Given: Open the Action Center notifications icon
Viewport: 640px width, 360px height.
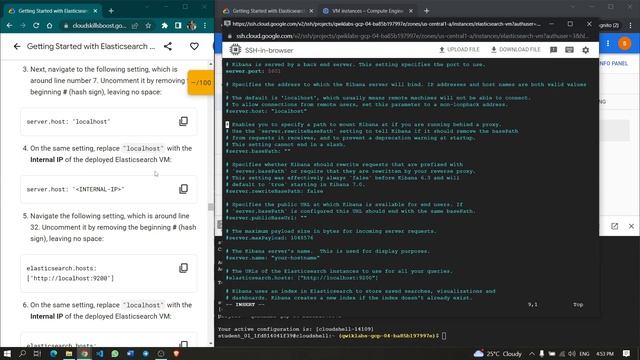Looking at the screenshot, I should click(627, 353).
